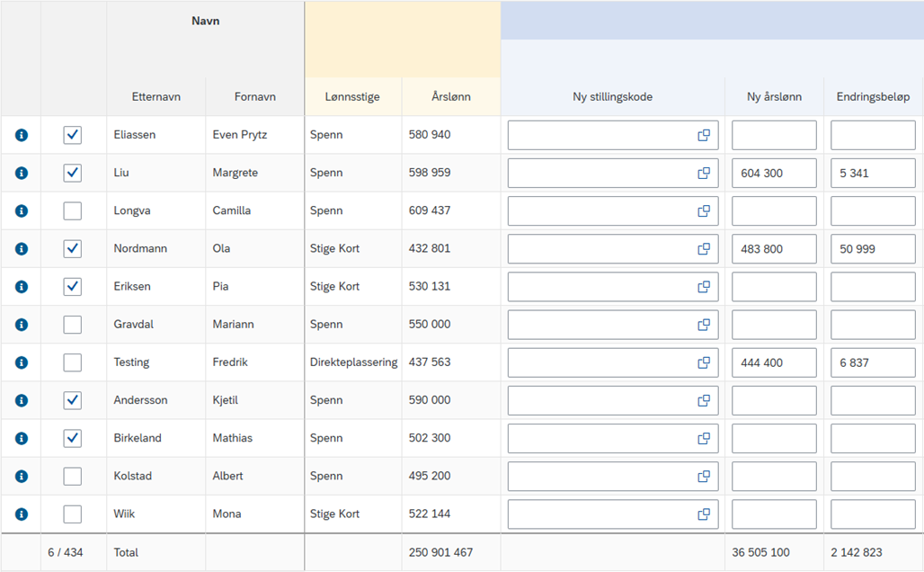
Task: Open value help in Kolstad stillingskode field
Action: click(704, 476)
